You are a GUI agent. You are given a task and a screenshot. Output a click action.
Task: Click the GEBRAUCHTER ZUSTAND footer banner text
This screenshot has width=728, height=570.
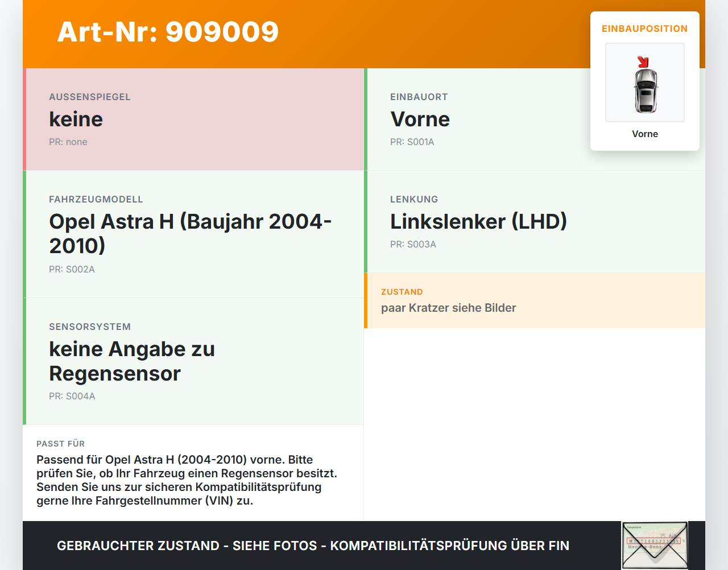click(x=313, y=546)
